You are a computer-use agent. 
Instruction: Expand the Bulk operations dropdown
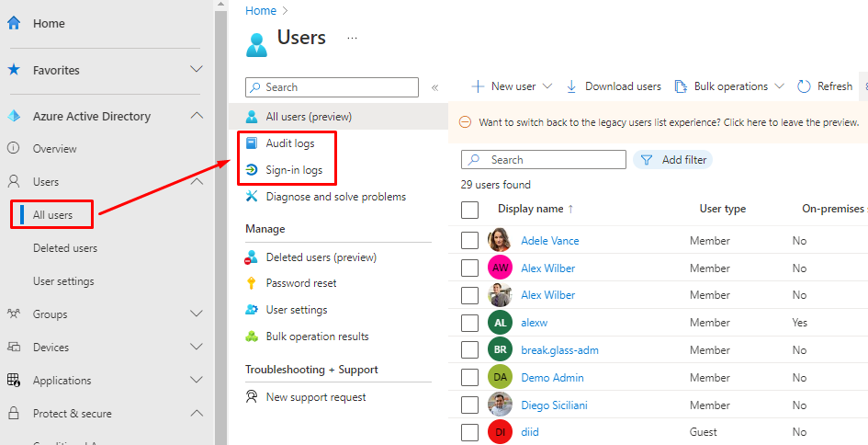coord(779,86)
